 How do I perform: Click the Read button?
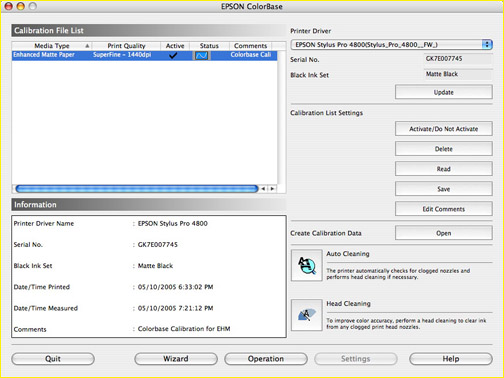444,169
